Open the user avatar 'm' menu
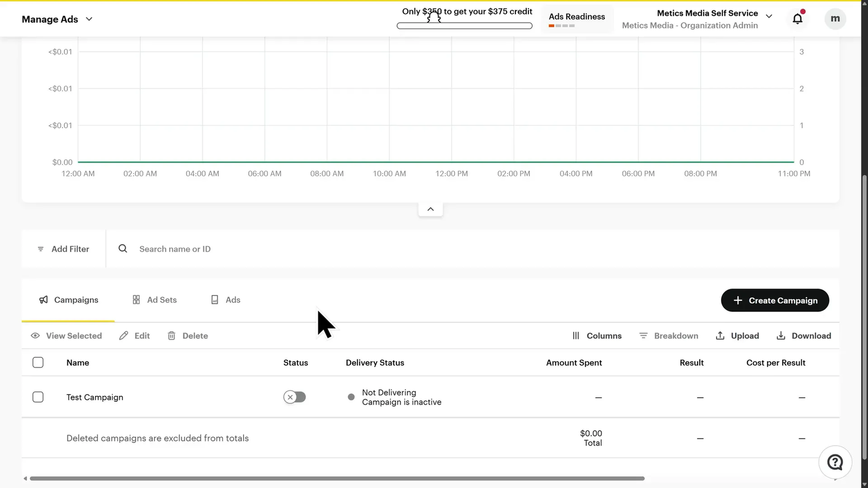The width and height of the screenshot is (868, 488). click(835, 18)
